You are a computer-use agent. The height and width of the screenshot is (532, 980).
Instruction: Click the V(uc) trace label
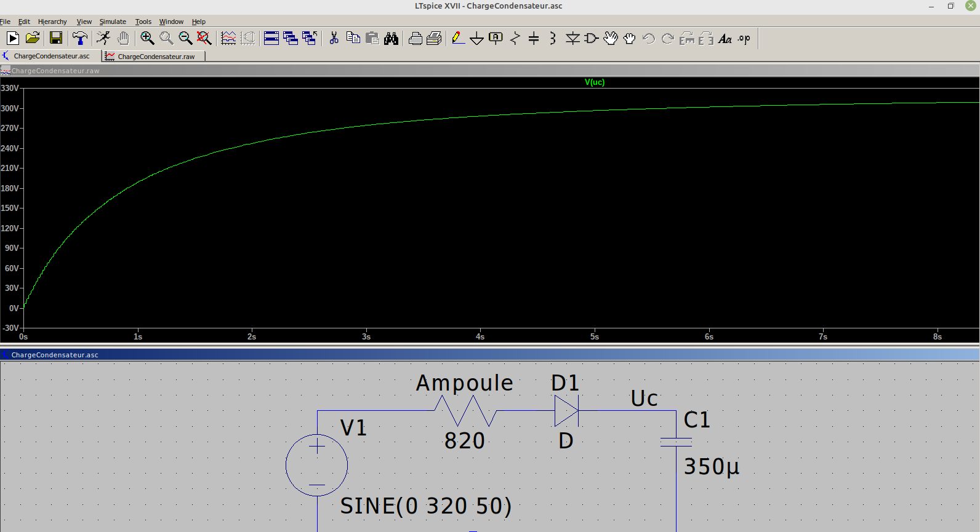(x=595, y=82)
